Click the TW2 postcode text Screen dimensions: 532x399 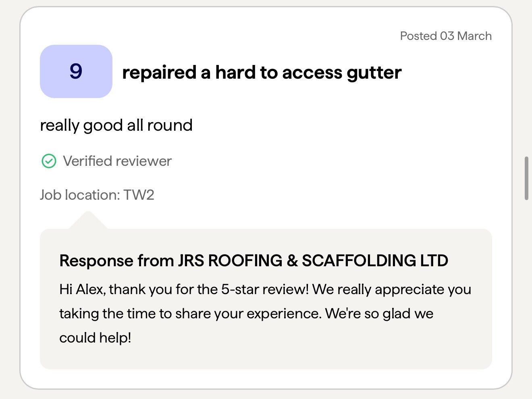(139, 195)
